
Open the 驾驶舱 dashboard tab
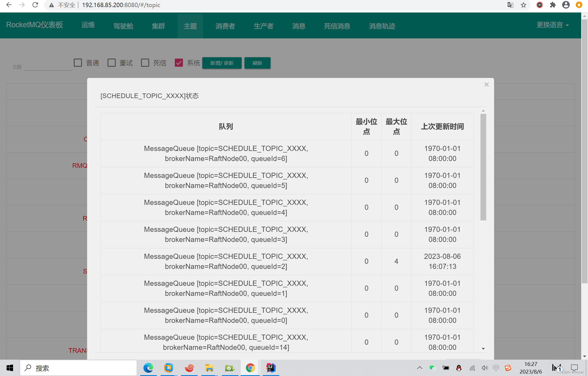tap(123, 26)
